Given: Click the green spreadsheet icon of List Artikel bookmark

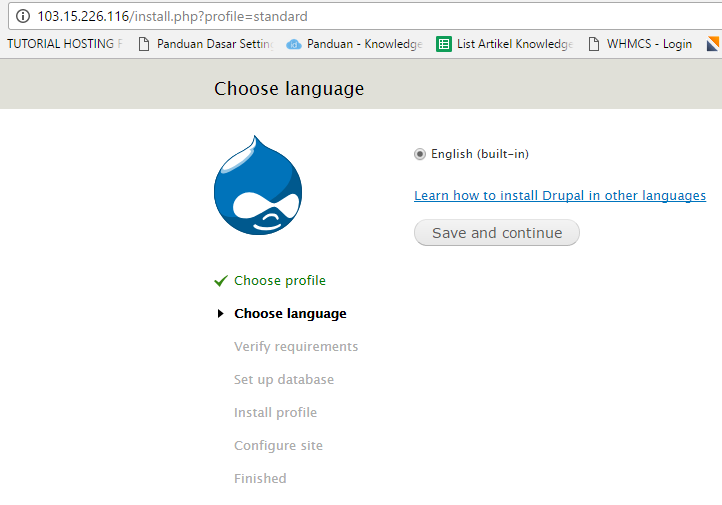Looking at the screenshot, I should 444,44.
